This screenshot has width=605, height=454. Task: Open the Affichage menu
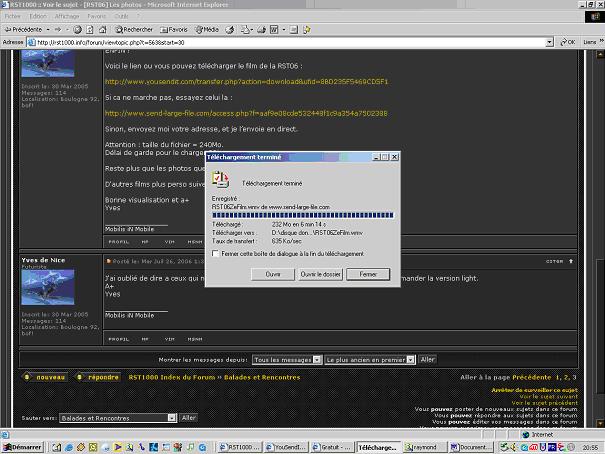tap(67, 16)
